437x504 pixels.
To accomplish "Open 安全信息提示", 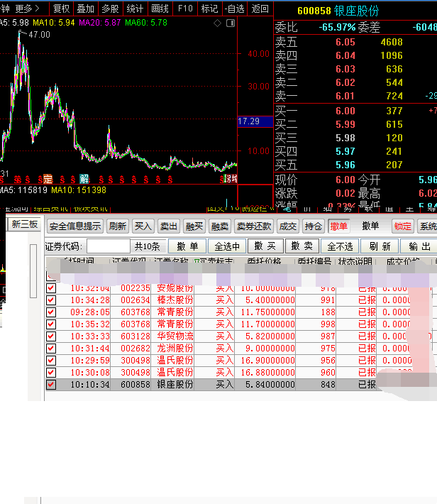I will 75,226.
